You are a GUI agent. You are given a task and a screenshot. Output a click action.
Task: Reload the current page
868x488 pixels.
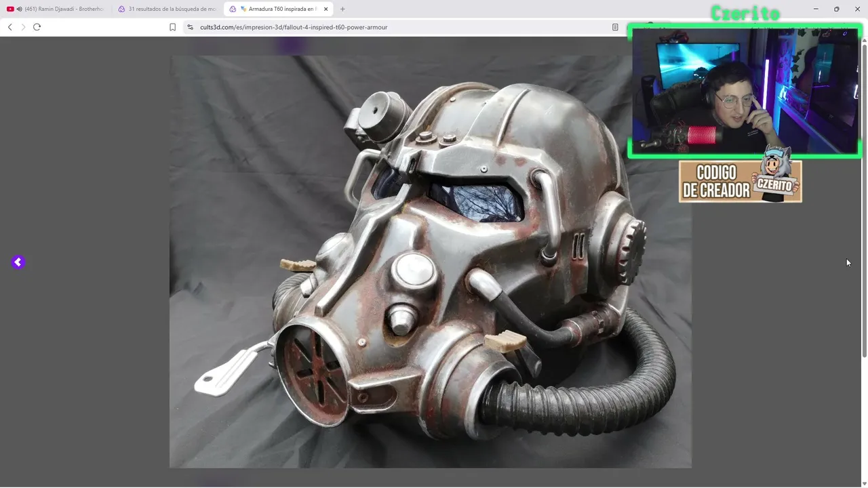tap(37, 27)
